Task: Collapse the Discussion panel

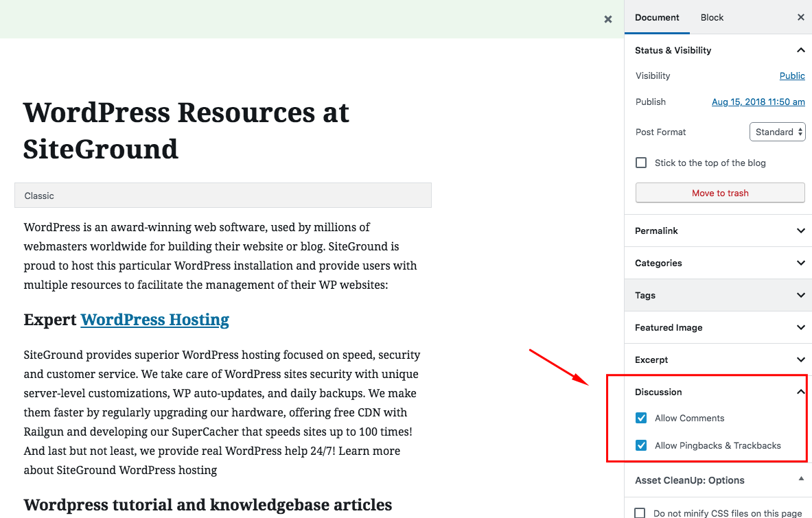Action: (800, 392)
